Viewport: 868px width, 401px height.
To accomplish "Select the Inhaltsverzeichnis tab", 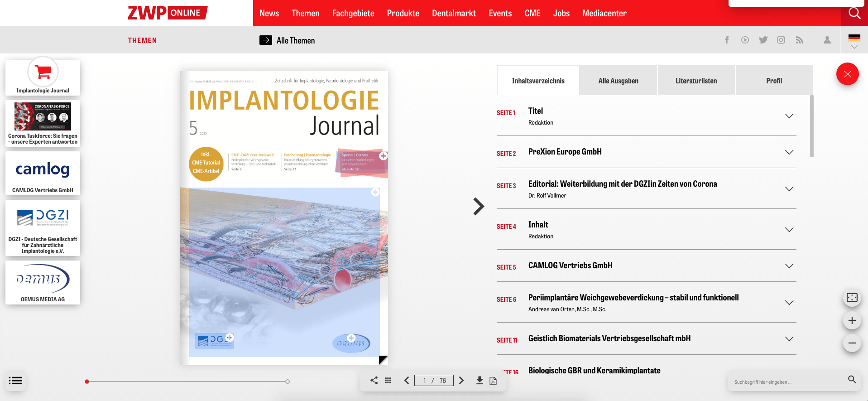I will click(x=538, y=80).
